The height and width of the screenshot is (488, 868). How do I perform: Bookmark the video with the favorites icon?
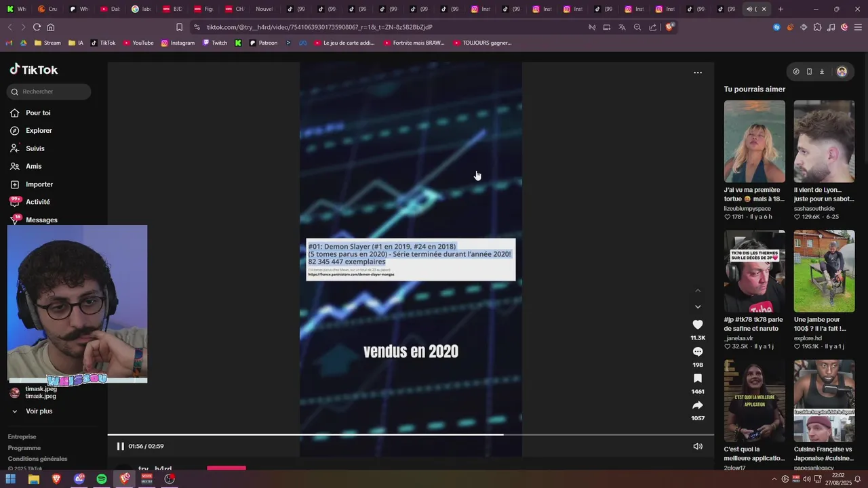click(x=698, y=378)
